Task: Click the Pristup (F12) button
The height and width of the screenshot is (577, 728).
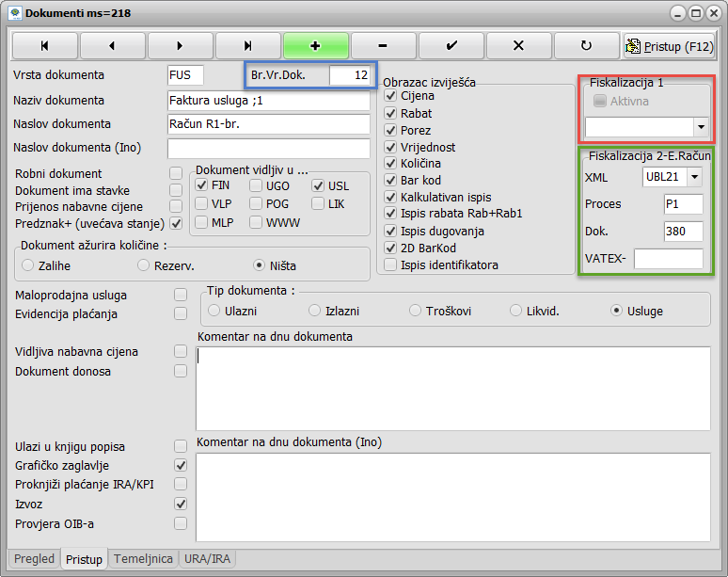Action: (670, 45)
